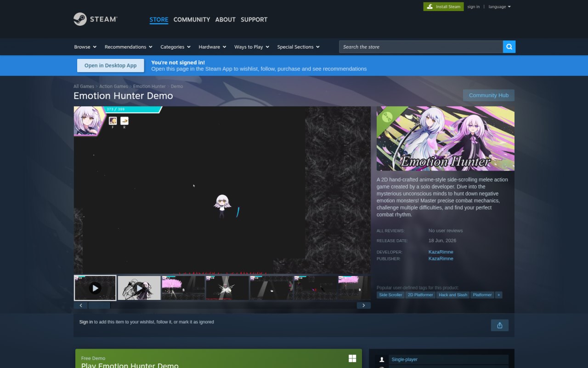Click the carousel left arrow

coord(81,305)
